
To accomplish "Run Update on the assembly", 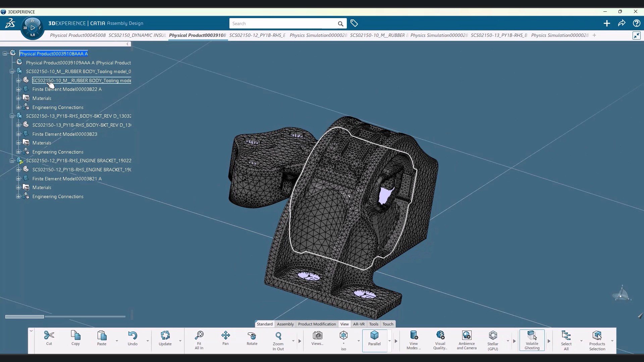I will point(165,339).
